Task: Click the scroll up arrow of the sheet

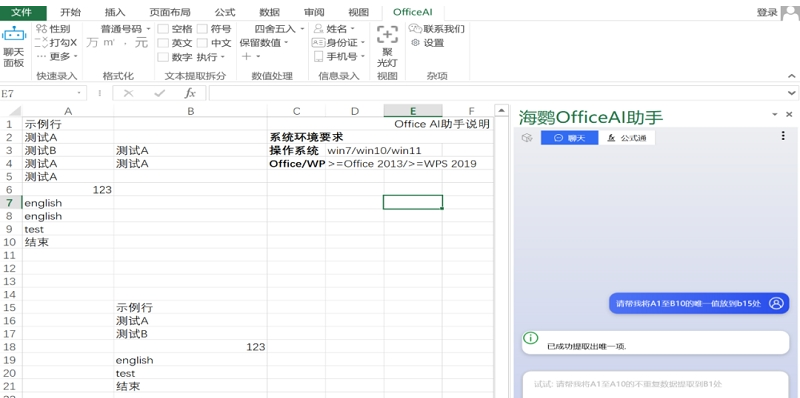Action: pos(502,111)
